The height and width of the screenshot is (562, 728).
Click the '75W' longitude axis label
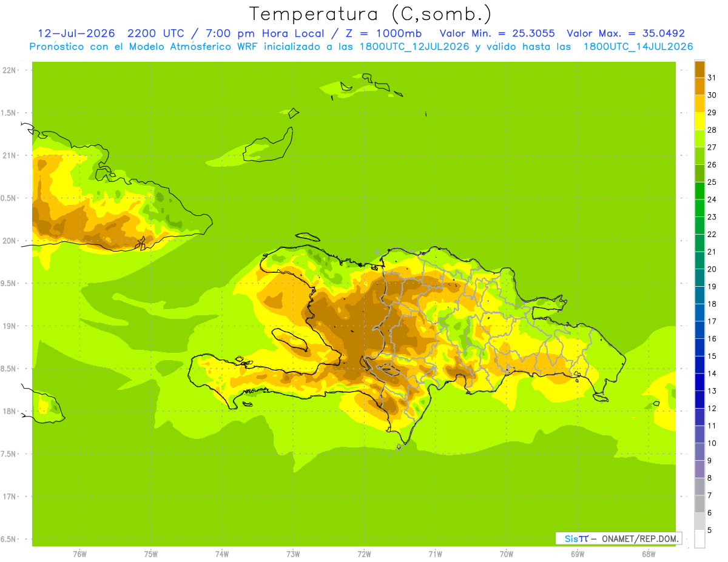(151, 554)
